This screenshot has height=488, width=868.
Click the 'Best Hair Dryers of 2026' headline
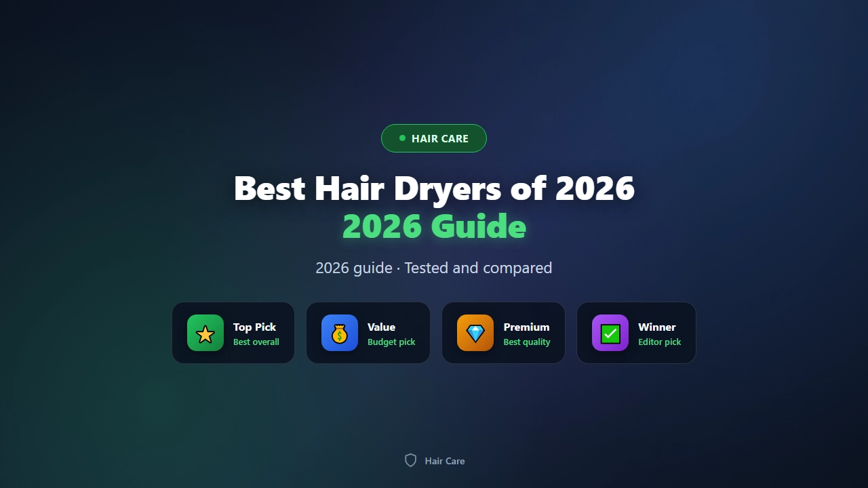coord(434,188)
